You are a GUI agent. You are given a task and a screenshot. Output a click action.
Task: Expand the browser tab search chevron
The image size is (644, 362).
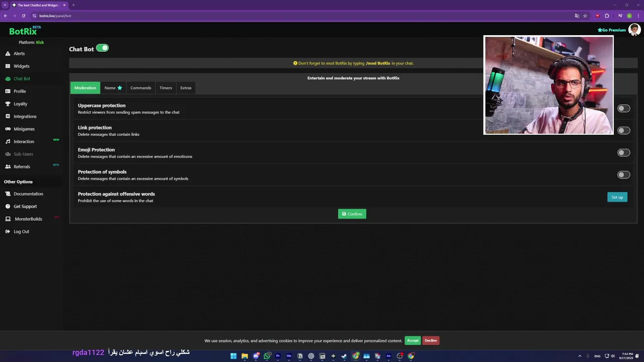click(x=5, y=5)
